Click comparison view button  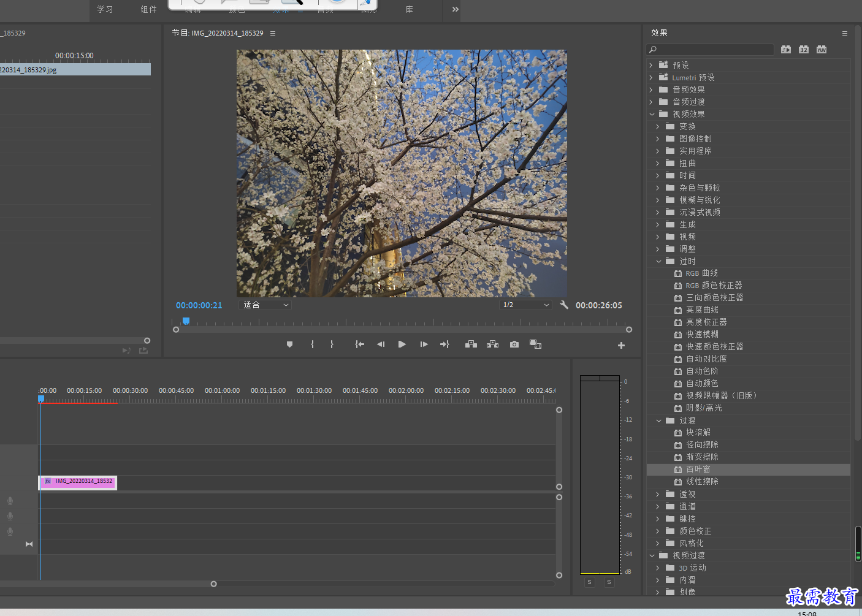pos(535,344)
